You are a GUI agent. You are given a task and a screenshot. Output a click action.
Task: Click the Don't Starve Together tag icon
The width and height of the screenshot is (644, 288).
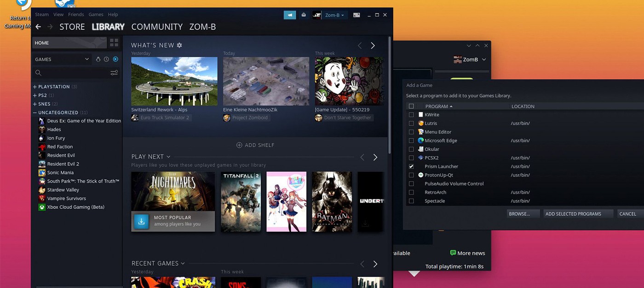[x=319, y=118]
